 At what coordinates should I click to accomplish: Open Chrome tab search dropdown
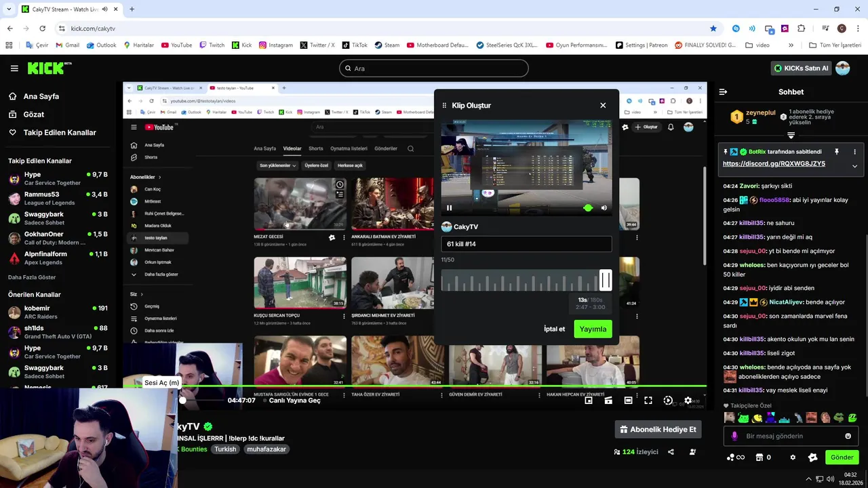coord(9,9)
